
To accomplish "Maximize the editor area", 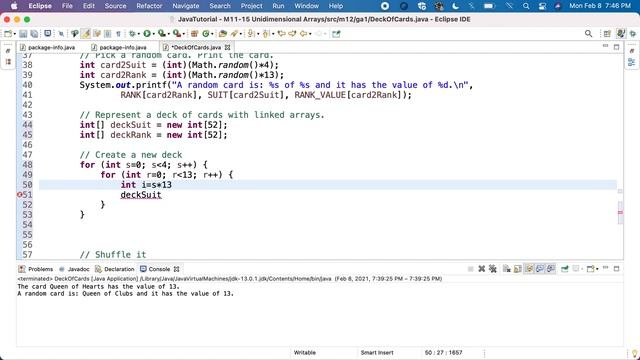I will 616,47.
